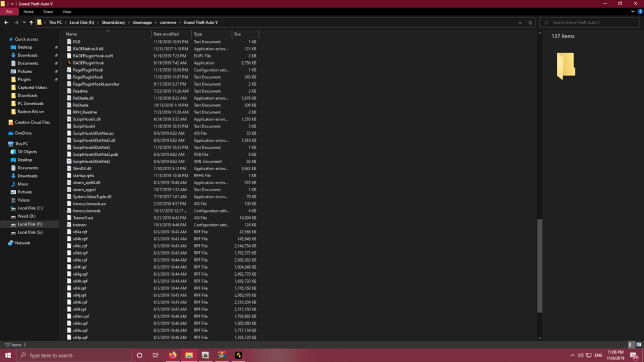Viewport: 644px width, 362px height.
Task: Select OneDrive in the navigation pane
Action: [23, 133]
